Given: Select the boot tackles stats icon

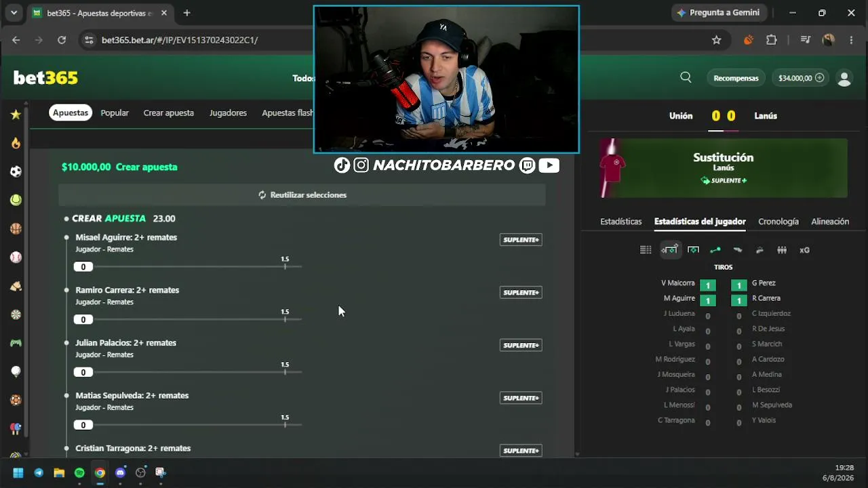Looking at the screenshot, I should tap(738, 250).
